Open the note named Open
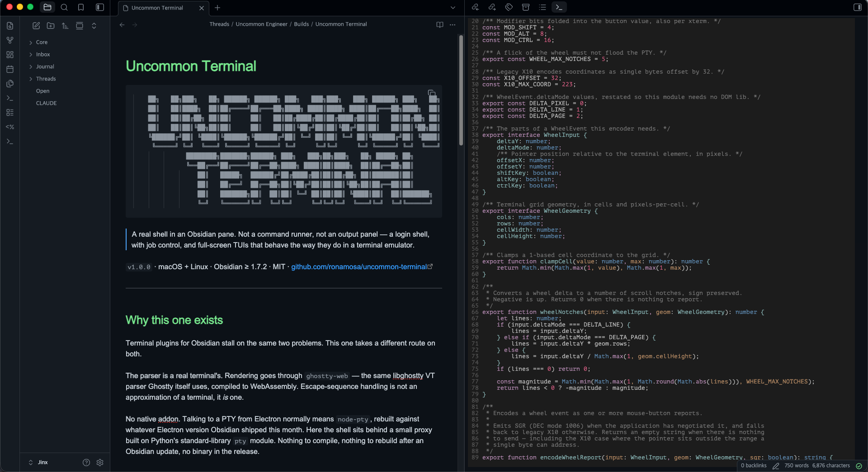Screen dimensions: 868x472 pyautogui.click(x=42, y=91)
